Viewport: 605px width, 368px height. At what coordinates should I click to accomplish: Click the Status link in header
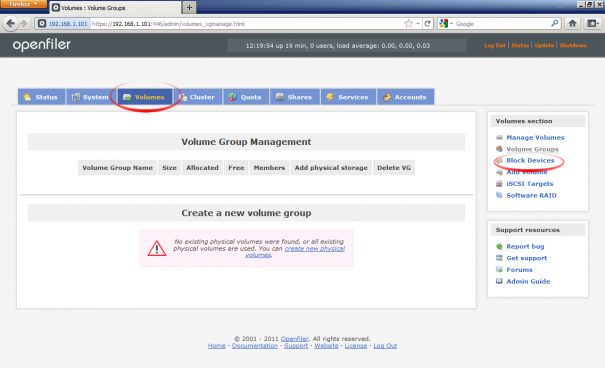[x=520, y=46]
